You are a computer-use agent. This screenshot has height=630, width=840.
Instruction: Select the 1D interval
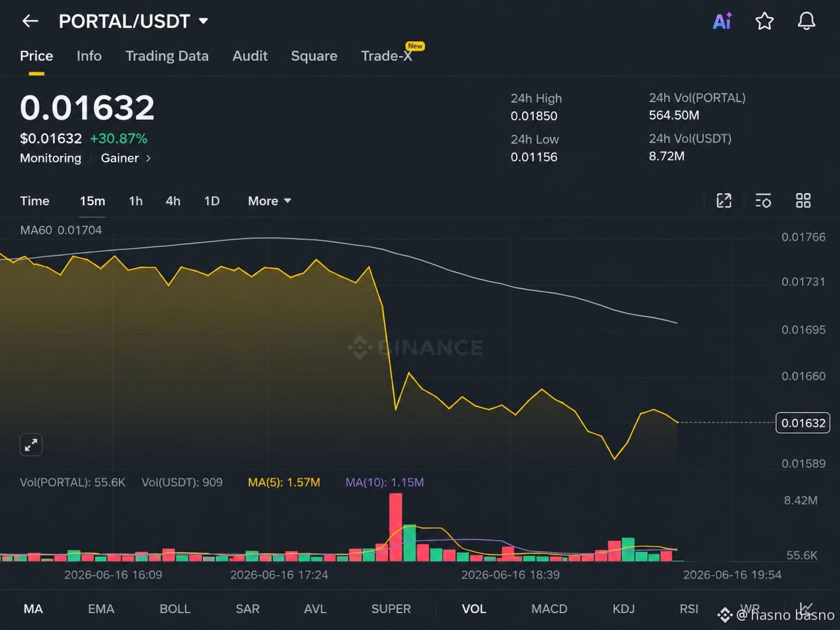click(212, 201)
